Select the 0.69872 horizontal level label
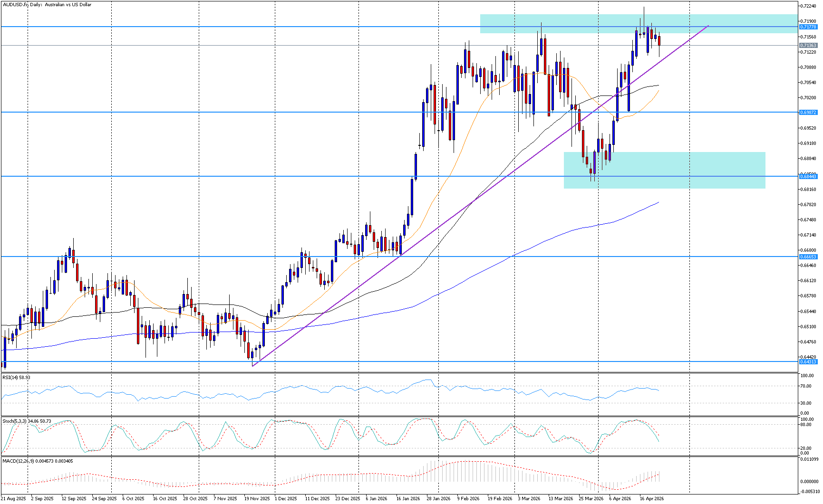823x504 pixels. point(808,113)
